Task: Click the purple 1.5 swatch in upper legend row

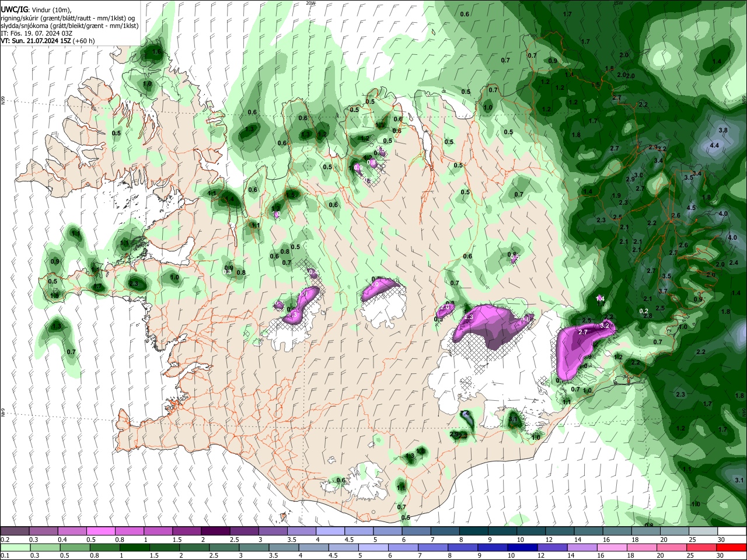Action: 186,531
